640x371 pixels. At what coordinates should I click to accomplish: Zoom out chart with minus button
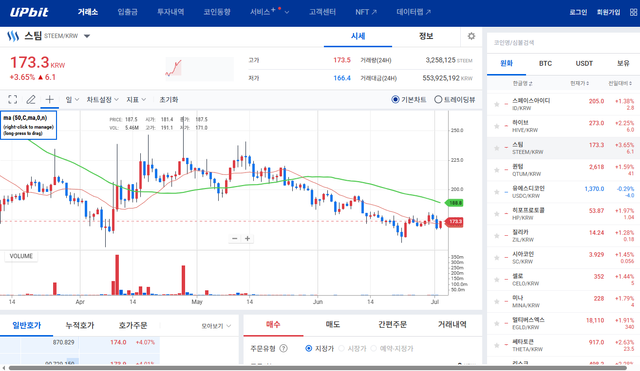(x=235, y=238)
